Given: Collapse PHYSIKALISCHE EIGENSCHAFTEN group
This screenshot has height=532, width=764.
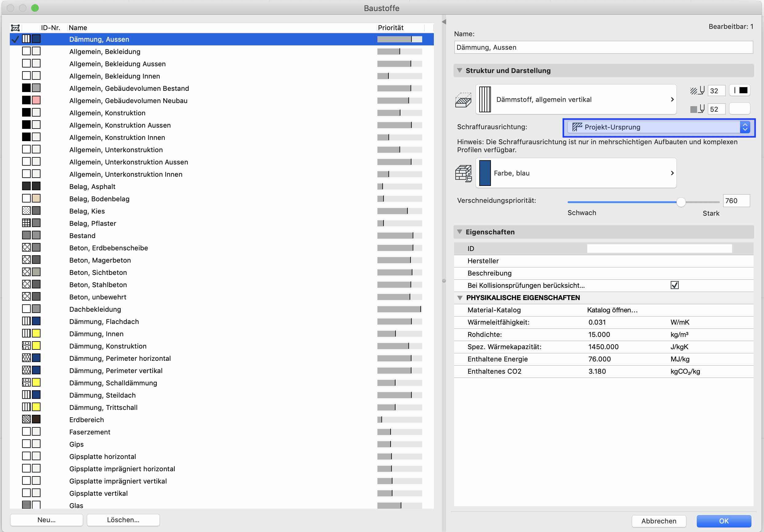Looking at the screenshot, I should point(460,298).
